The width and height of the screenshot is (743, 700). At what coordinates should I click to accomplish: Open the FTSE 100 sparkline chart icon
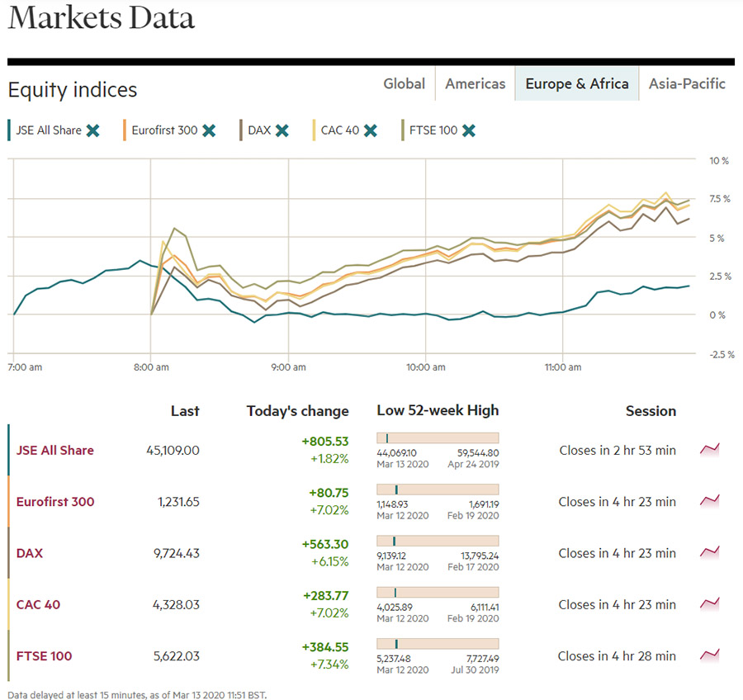[710, 655]
